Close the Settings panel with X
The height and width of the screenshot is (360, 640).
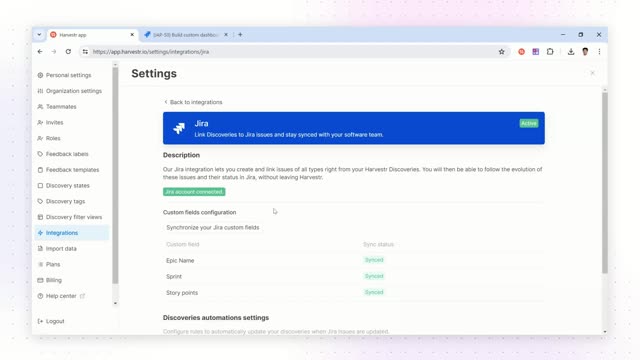pyautogui.click(x=592, y=73)
